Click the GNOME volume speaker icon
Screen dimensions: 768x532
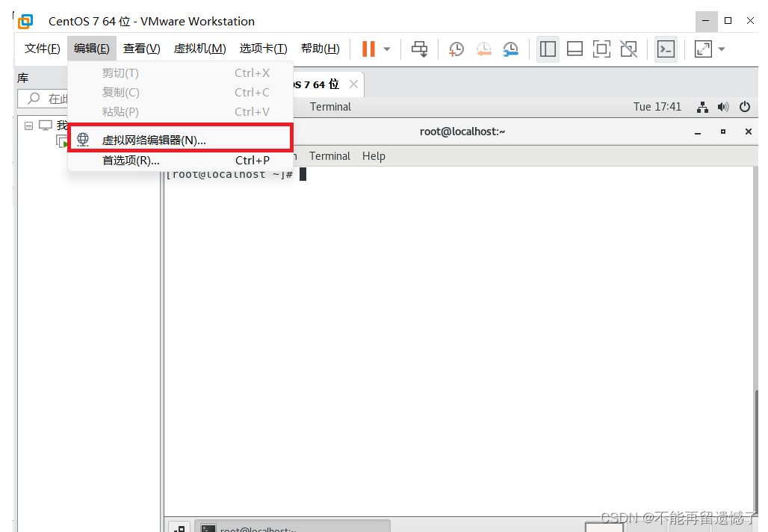click(723, 107)
